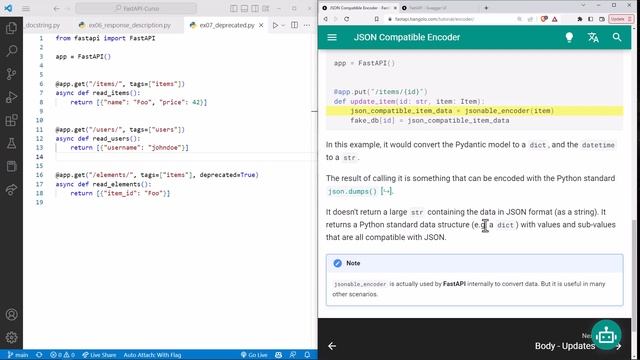
Task: Go back in VS Code navigation history
Action: pos(57,8)
